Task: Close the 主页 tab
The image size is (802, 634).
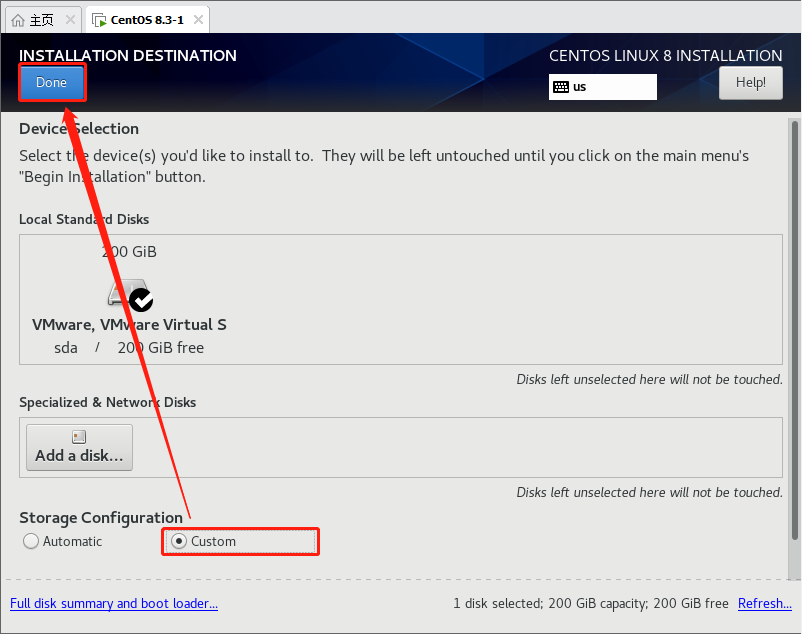Action: [x=71, y=20]
